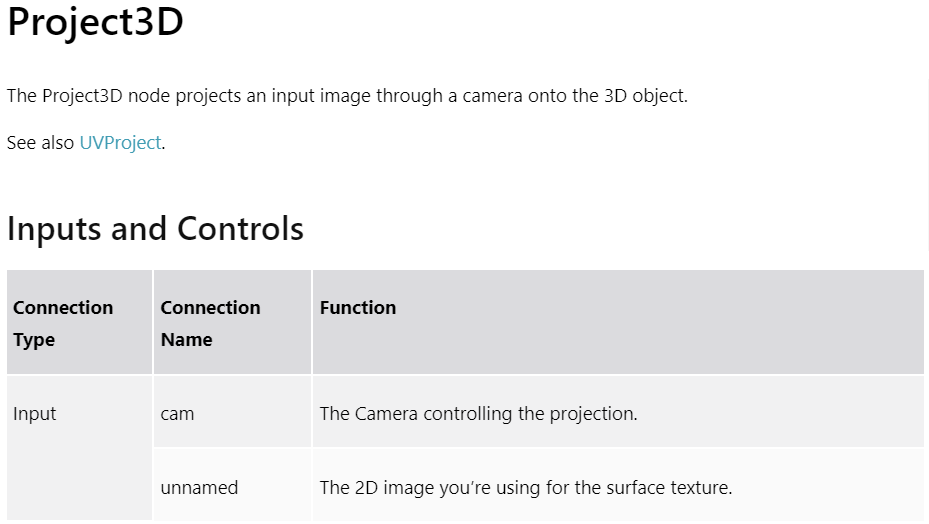Click the word Name in header

coord(186,340)
